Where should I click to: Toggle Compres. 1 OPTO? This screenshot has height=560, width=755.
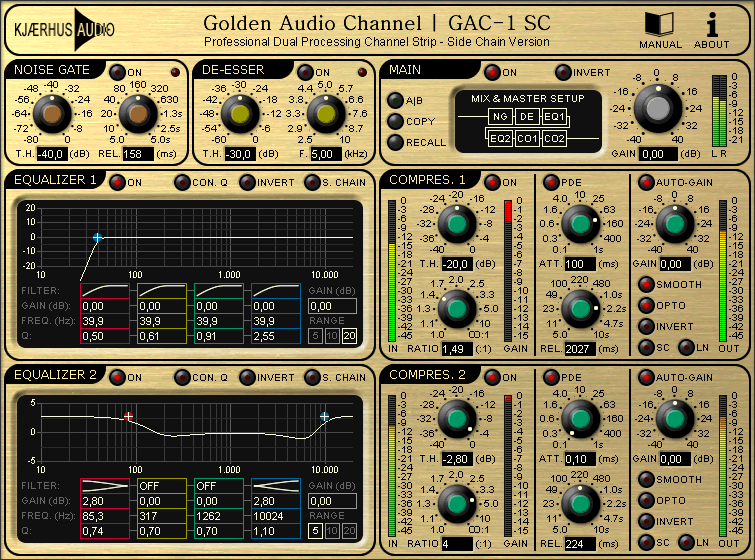coord(646,305)
